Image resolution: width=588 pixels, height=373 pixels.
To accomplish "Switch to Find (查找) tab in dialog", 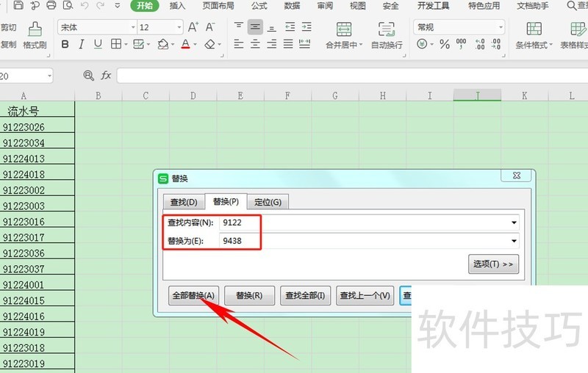I will [x=184, y=202].
